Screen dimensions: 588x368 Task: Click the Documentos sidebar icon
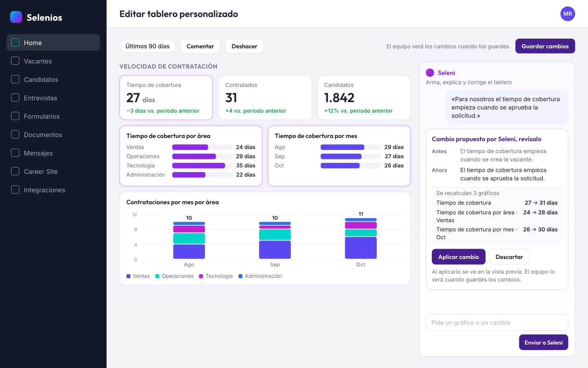pyautogui.click(x=15, y=135)
